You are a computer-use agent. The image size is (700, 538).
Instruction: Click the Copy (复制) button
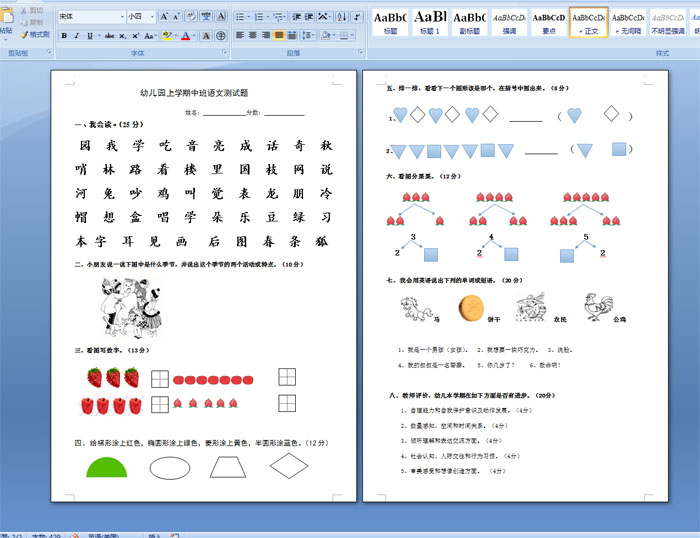point(32,22)
